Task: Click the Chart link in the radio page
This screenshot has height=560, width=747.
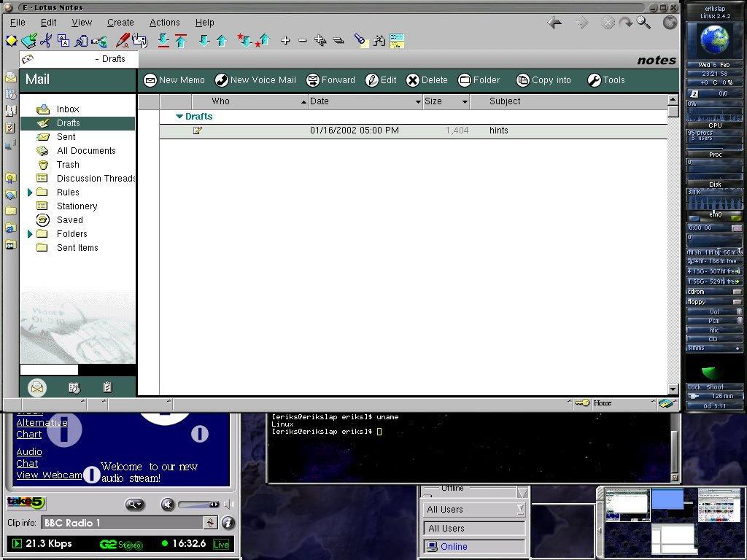Action: pos(29,435)
